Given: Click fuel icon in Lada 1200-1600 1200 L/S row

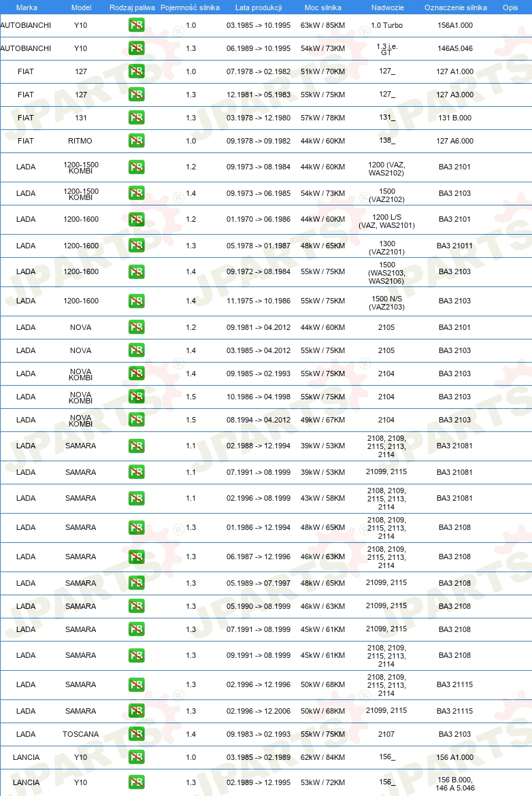Looking at the screenshot, I should (x=137, y=219).
